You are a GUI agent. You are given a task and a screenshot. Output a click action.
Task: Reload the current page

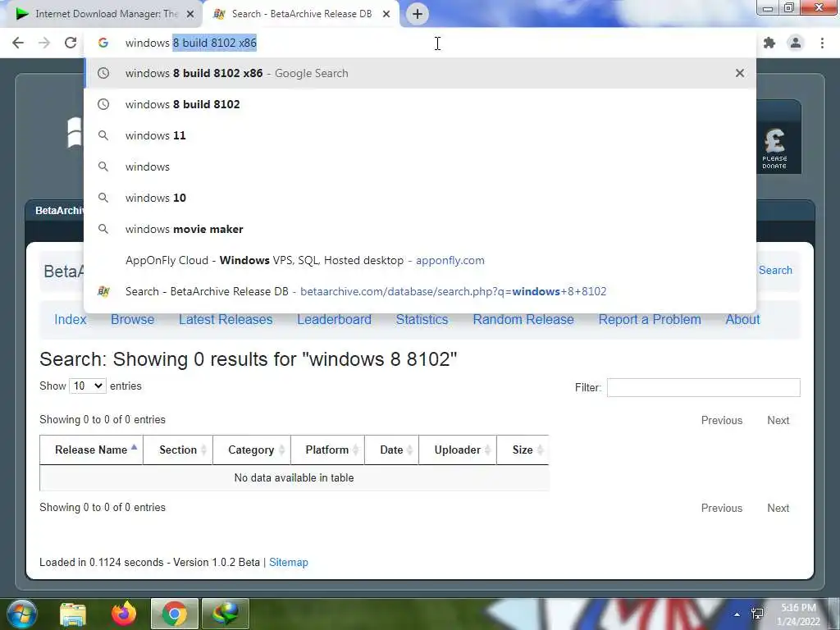tap(71, 43)
